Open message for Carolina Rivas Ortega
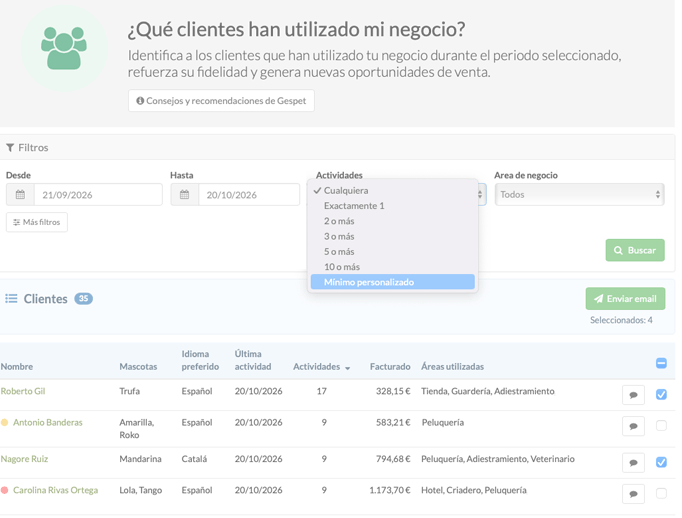 pyautogui.click(x=633, y=494)
